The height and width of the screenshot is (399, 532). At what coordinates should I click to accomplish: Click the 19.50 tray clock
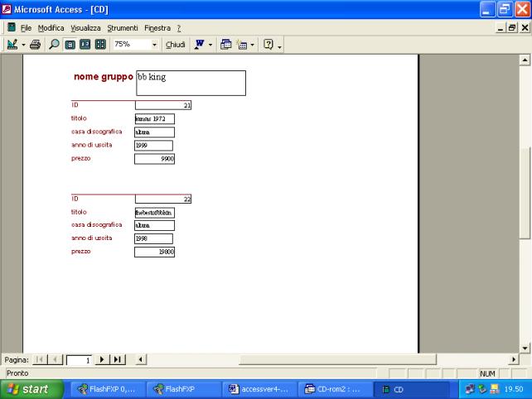514,389
